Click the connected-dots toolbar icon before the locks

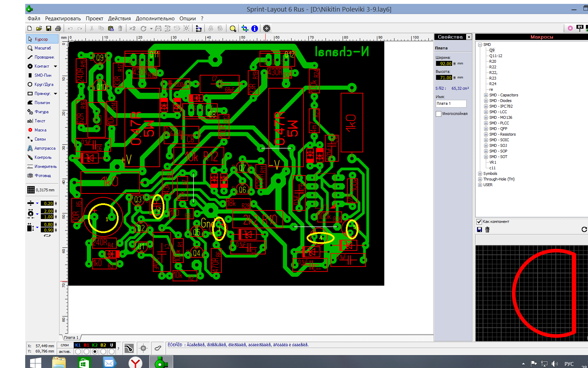pos(199,28)
